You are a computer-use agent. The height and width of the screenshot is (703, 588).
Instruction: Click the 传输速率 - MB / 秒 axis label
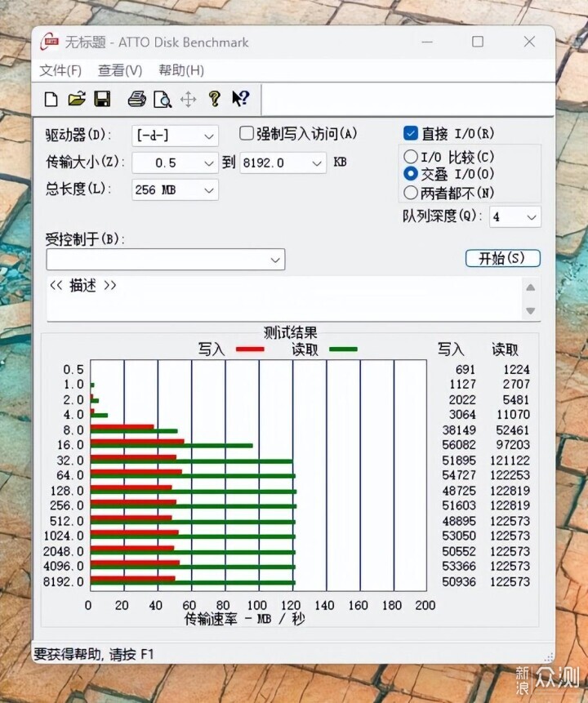click(245, 619)
